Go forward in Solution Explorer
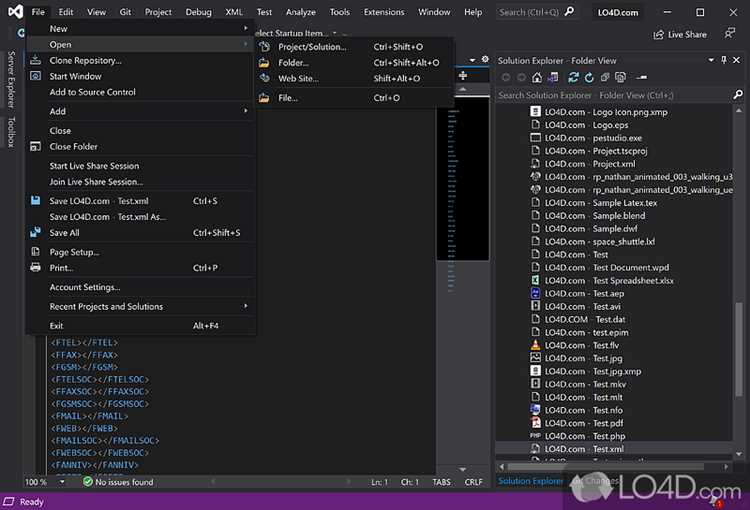The image size is (750, 510). [521, 77]
